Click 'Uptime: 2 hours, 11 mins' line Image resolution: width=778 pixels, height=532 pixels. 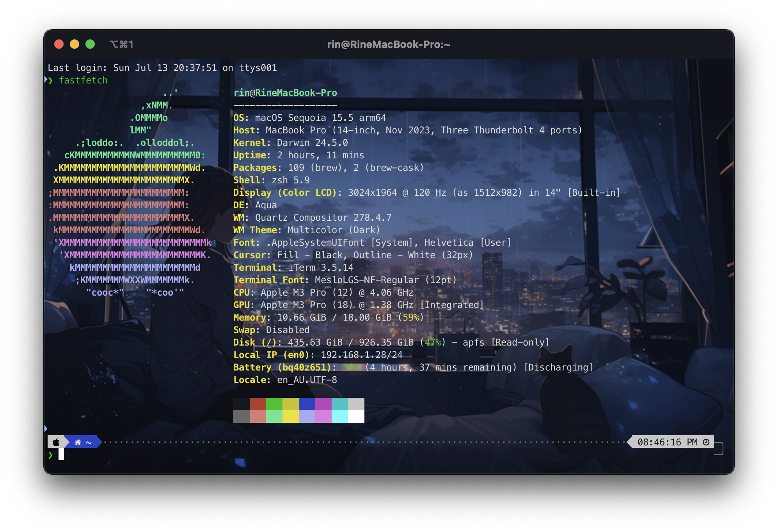pyautogui.click(x=298, y=155)
